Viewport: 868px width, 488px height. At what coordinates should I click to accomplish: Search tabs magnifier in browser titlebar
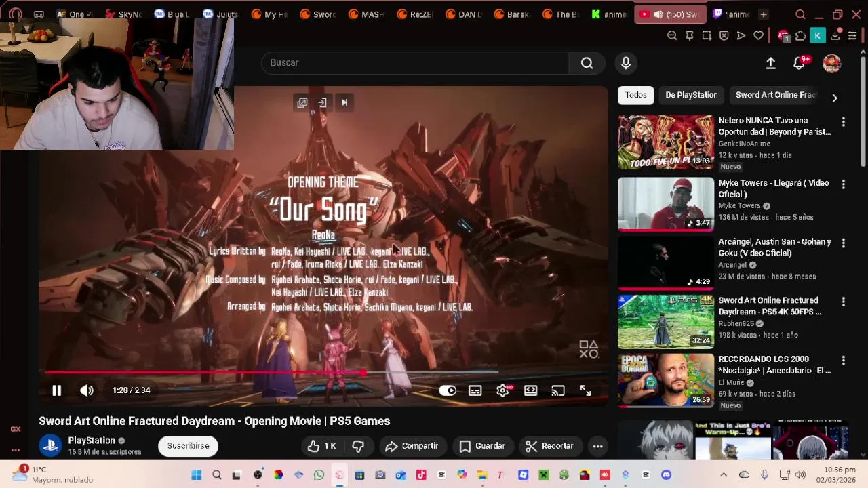tap(800, 14)
